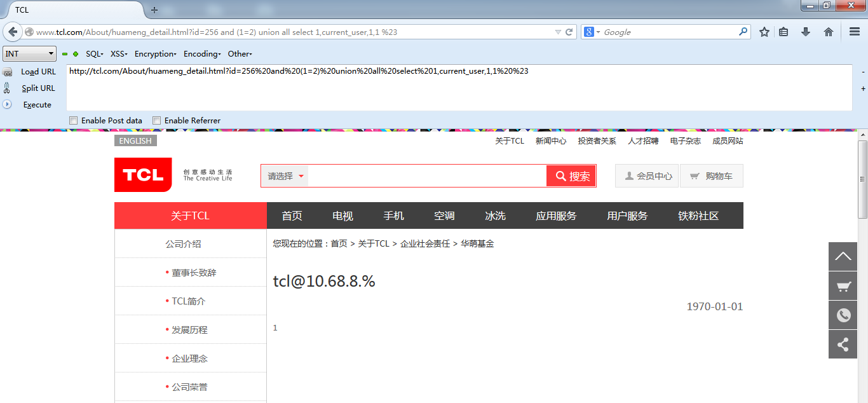868x403 pixels.
Task: Click the TCL red logo
Action: (143, 174)
